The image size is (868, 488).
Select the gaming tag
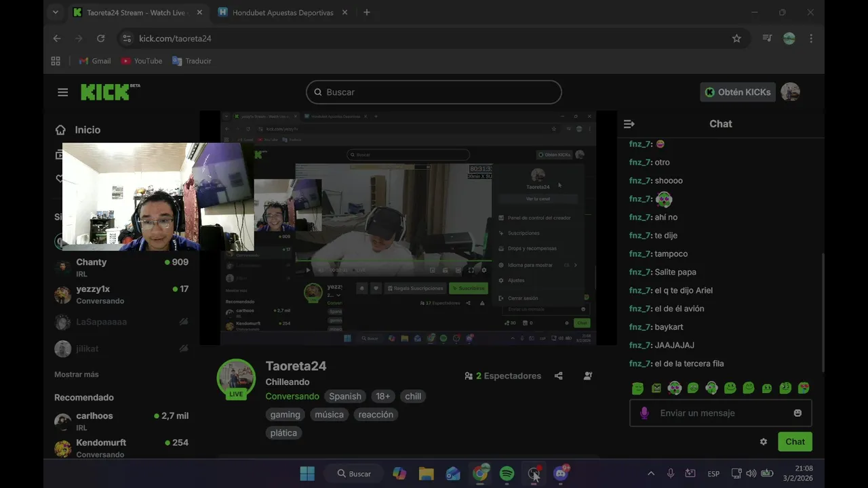coord(285,414)
